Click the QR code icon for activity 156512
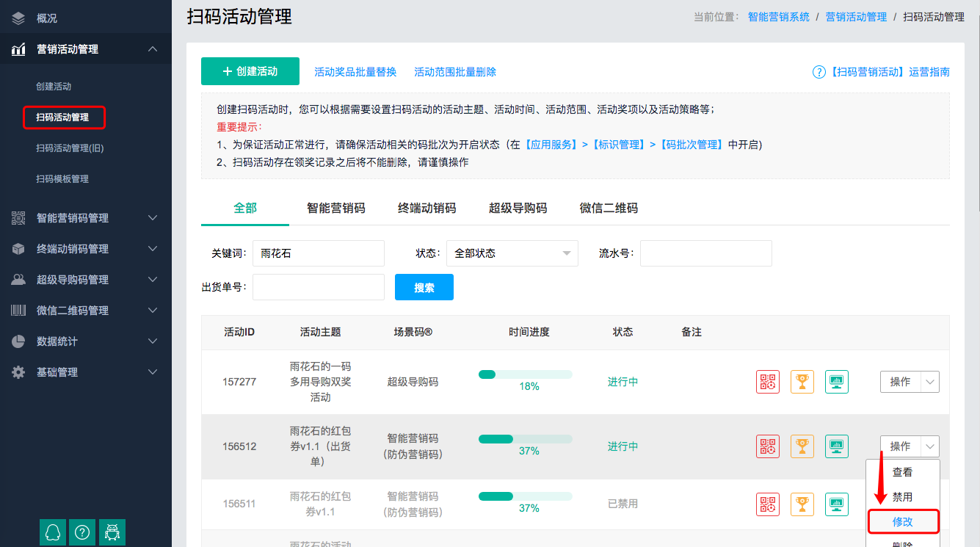Viewport: 980px width, 547px height. tap(768, 446)
